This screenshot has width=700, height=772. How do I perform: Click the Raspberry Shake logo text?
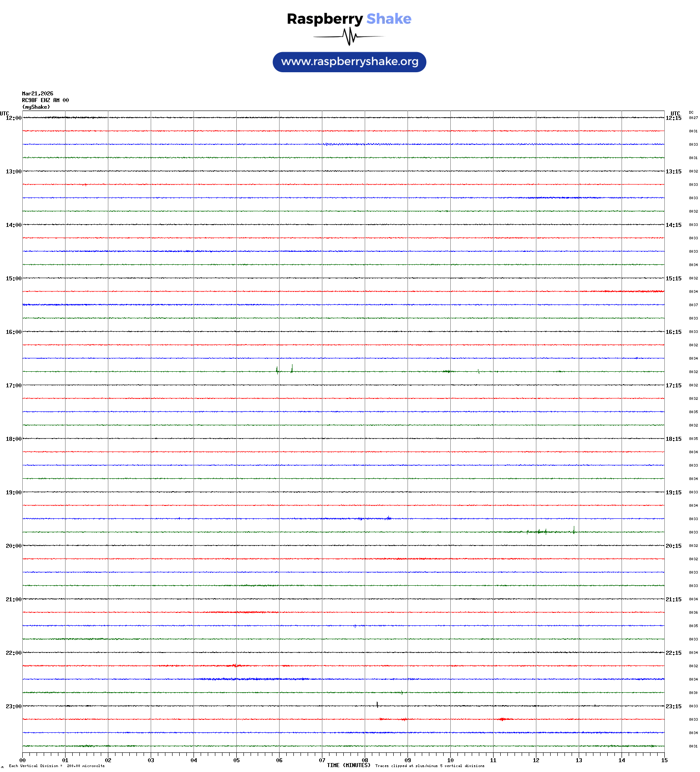(x=349, y=19)
